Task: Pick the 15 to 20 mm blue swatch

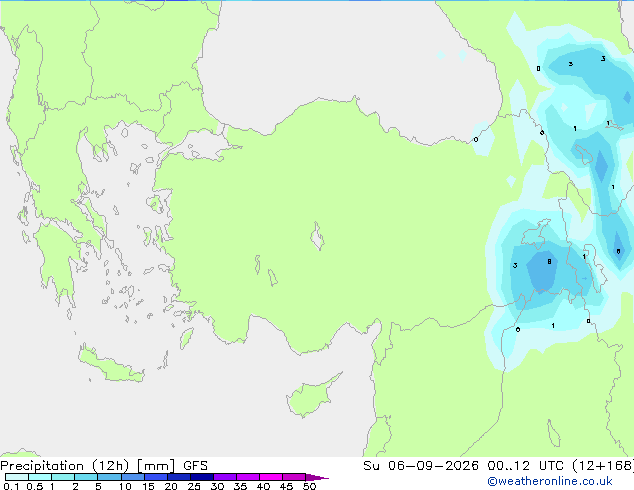Action: pos(156,477)
